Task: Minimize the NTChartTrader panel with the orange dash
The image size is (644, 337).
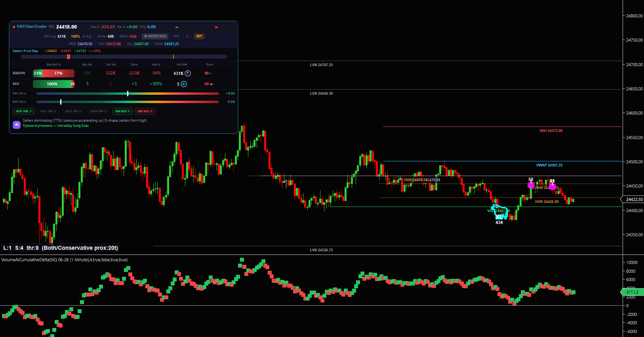Action: point(177,27)
